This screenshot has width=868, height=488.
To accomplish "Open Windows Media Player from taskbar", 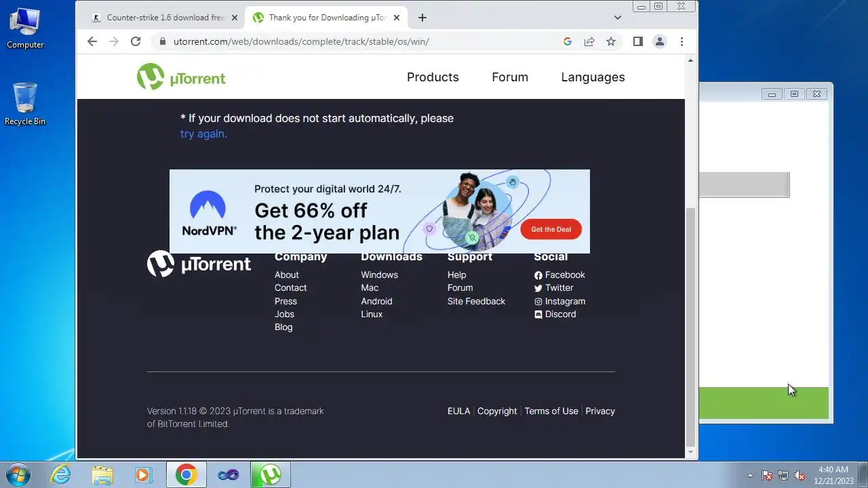I will coord(143,474).
